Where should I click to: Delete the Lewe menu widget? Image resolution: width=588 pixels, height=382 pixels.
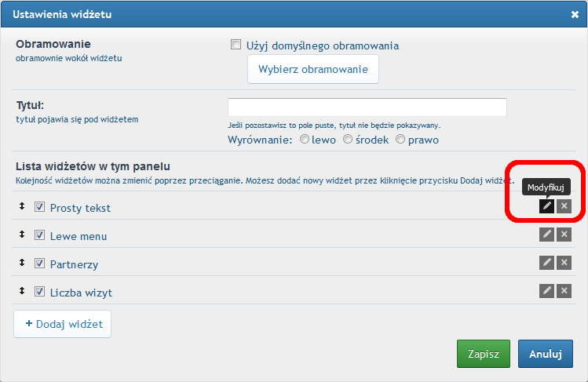(564, 235)
